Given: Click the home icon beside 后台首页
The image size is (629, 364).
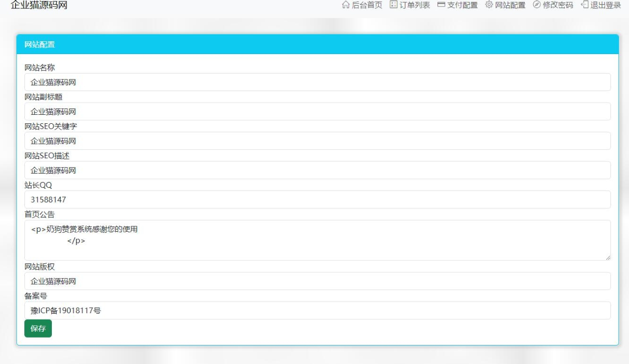Looking at the screenshot, I should 346,5.
